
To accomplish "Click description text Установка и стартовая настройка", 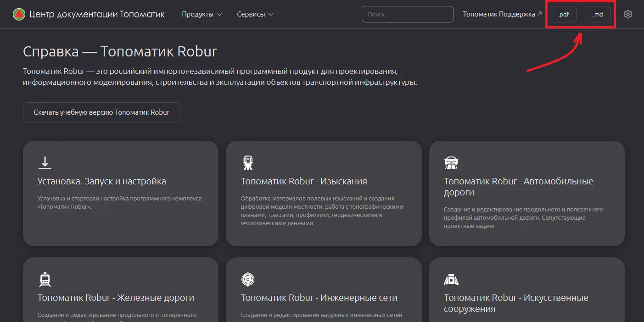I will click(x=119, y=202).
